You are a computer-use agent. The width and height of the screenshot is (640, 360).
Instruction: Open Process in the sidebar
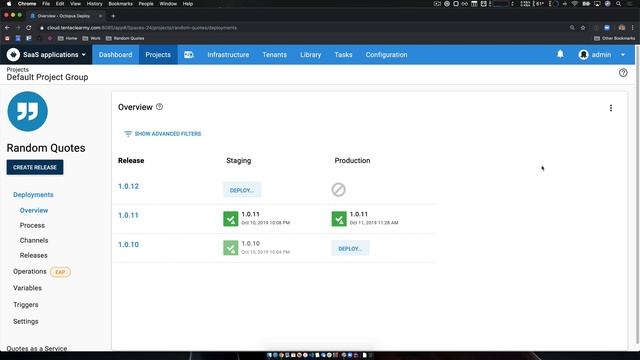pos(32,225)
